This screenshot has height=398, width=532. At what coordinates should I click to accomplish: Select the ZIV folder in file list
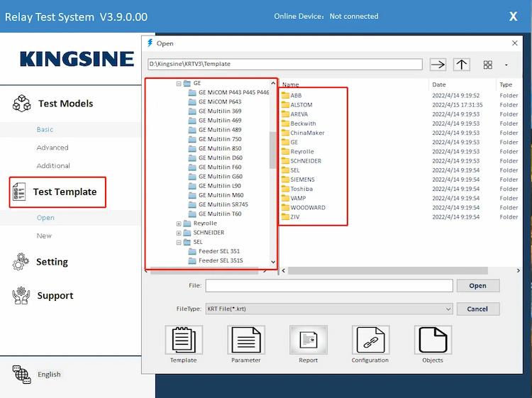tap(291, 217)
